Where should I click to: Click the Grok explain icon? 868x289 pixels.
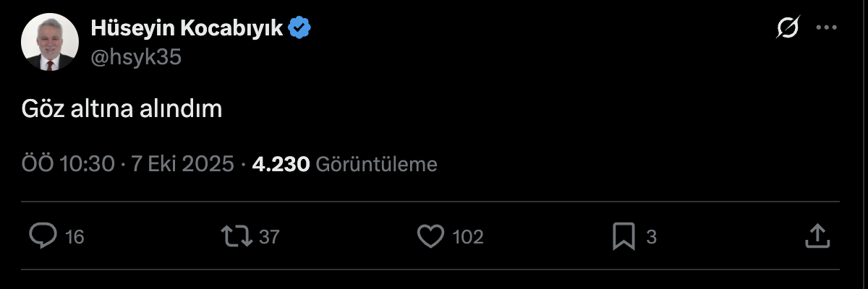tap(788, 28)
